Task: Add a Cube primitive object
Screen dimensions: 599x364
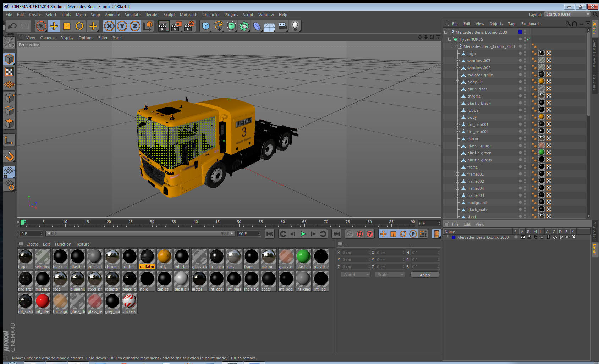Action: coord(206,26)
